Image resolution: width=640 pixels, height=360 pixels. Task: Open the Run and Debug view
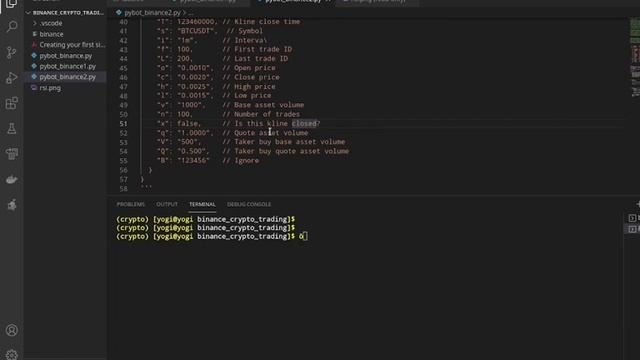pyautogui.click(x=11, y=78)
